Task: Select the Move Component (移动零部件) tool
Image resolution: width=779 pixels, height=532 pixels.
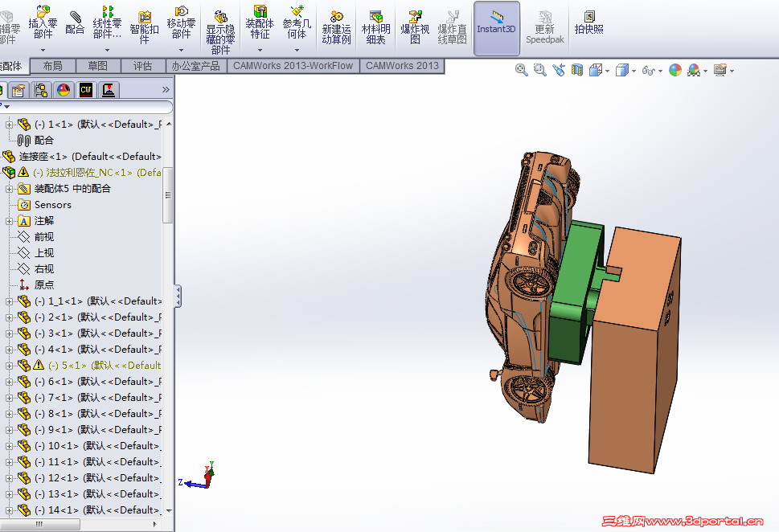Action: tap(181, 22)
